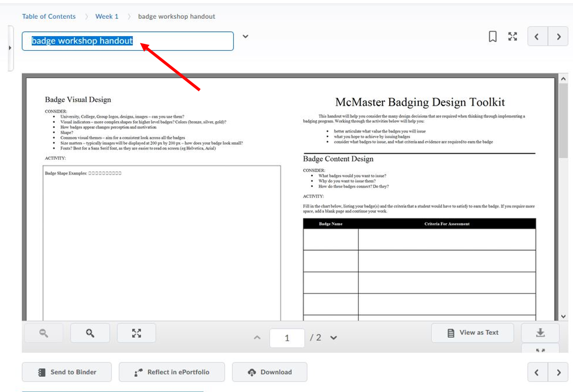Click the page number input field

click(x=287, y=338)
